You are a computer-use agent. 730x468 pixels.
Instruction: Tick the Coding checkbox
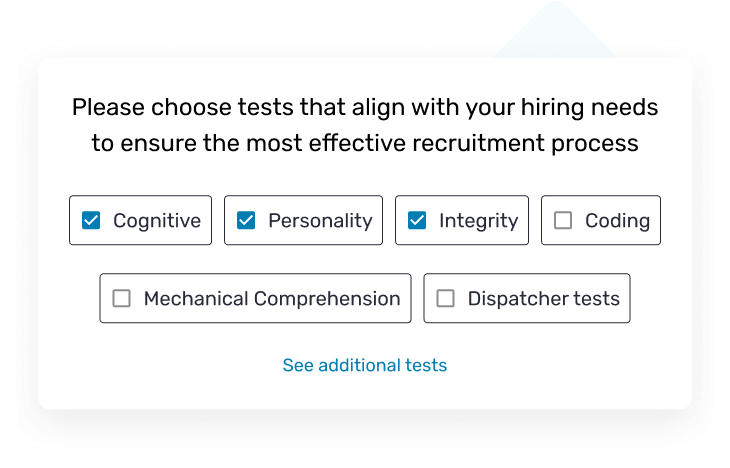pyautogui.click(x=563, y=221)
